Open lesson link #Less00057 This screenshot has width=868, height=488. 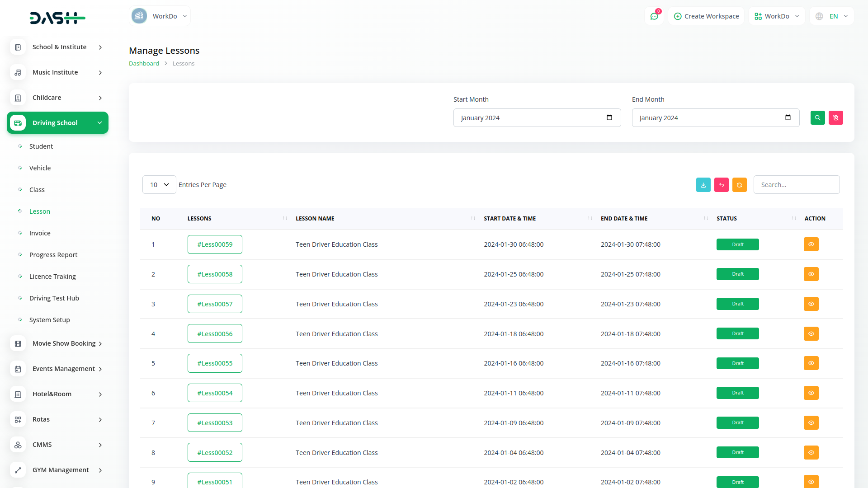(215, 304)
